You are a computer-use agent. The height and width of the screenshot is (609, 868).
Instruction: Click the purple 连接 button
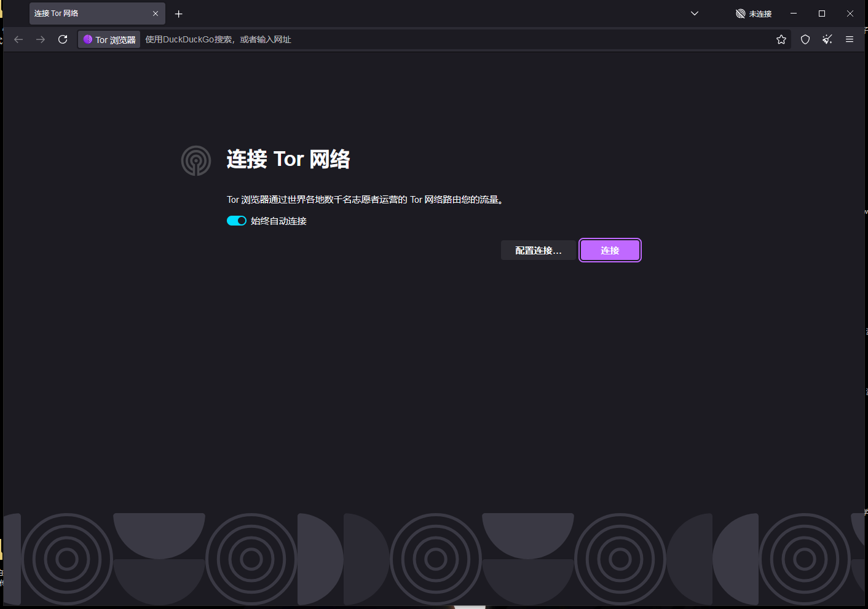coord(610,250)
